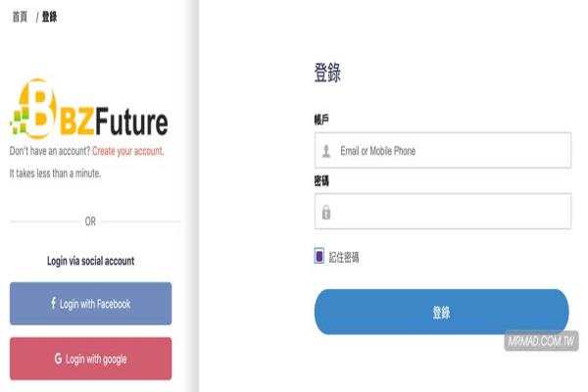Log in with the Facebook button

pyautogui.click(x=91, y=304)
